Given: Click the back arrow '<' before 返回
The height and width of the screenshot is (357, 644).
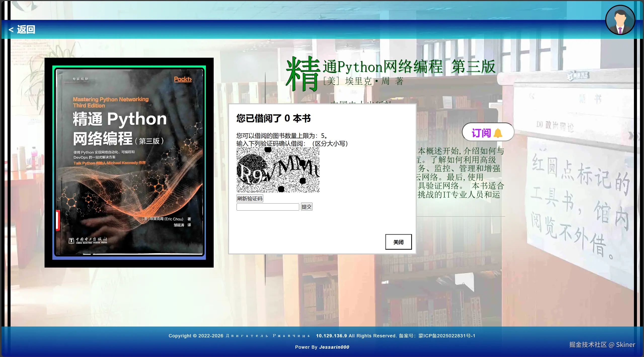Looking at the screenshot, I should (x=11, y=30).
